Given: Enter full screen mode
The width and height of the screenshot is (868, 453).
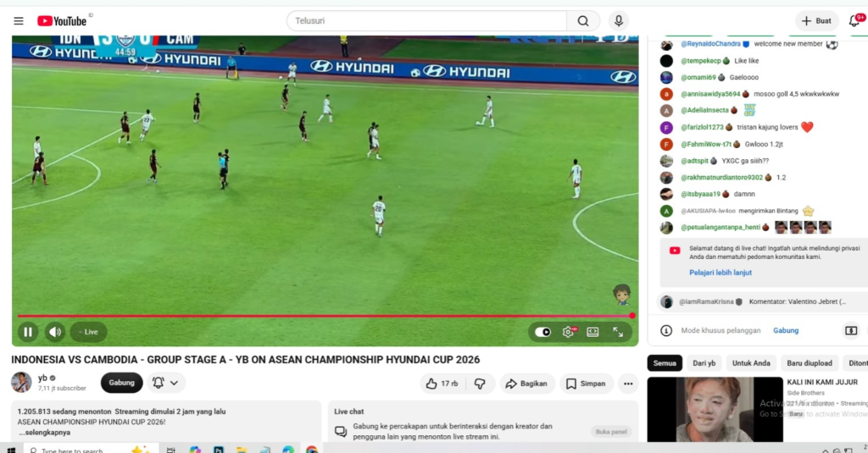Looking at the screenshot, I should click(618, 332).
